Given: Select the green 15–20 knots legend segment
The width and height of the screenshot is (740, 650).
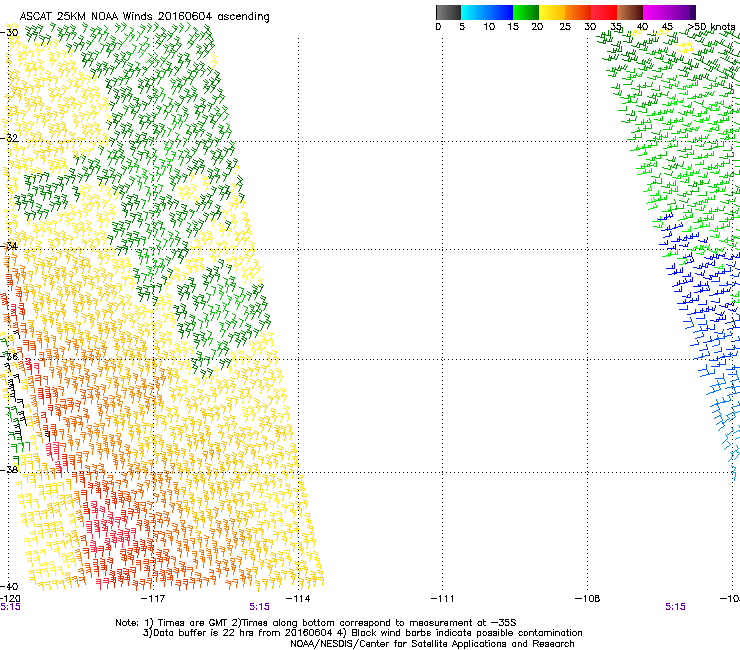Looking at the screenshot, I should (526, 12).
